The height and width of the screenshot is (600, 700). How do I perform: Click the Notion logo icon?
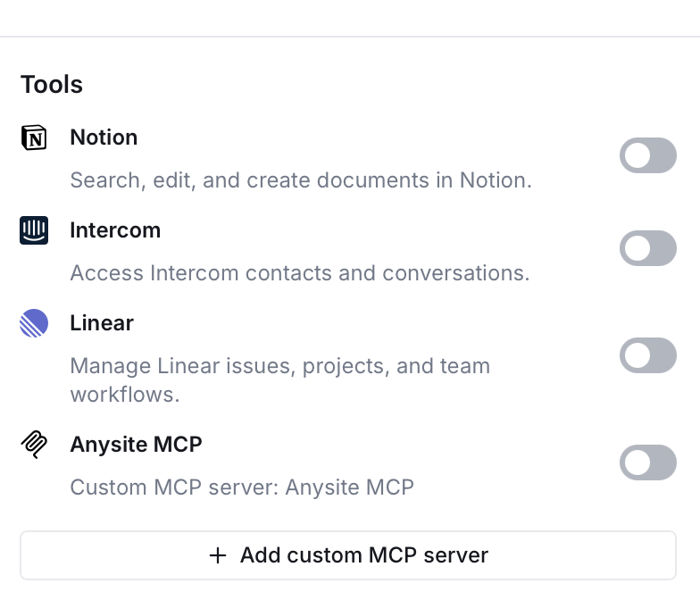[x=34, y=137]
